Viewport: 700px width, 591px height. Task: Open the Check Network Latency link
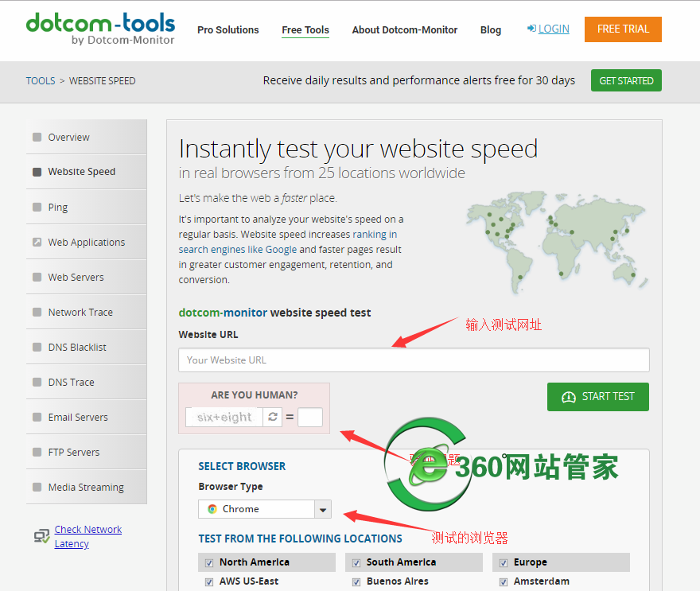[x=88, y=537]
